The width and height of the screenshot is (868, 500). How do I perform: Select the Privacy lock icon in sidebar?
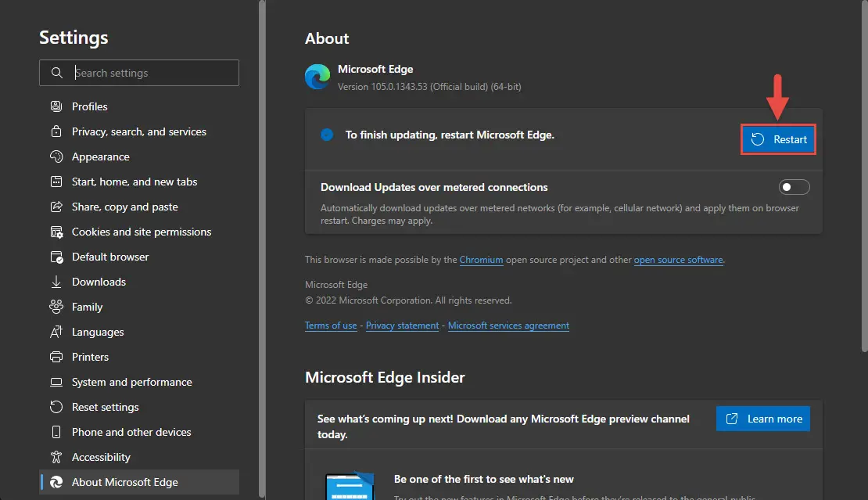click(56, 131)
